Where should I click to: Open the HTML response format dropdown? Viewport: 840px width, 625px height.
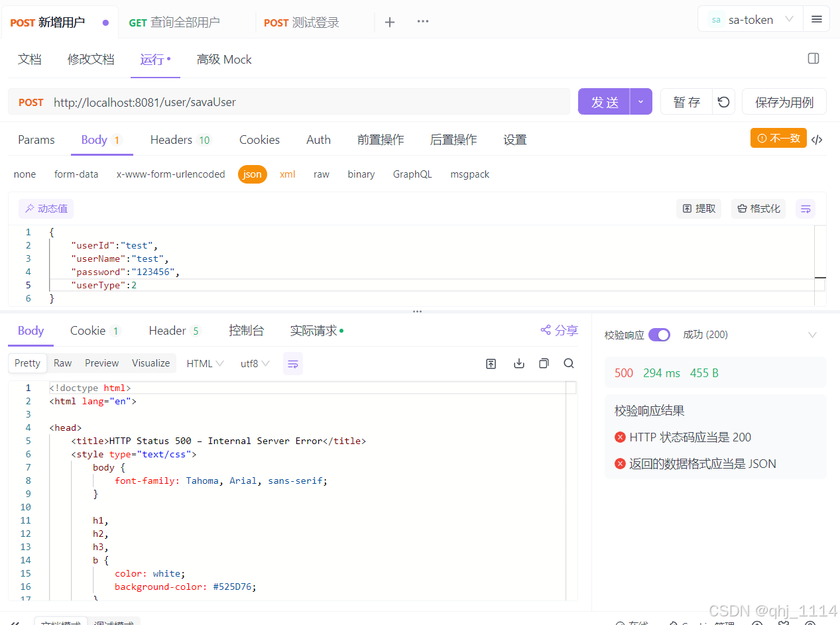click(203, 363)
